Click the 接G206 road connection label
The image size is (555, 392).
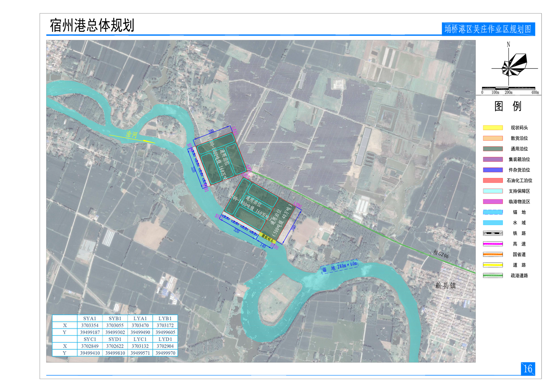point(440,254)
